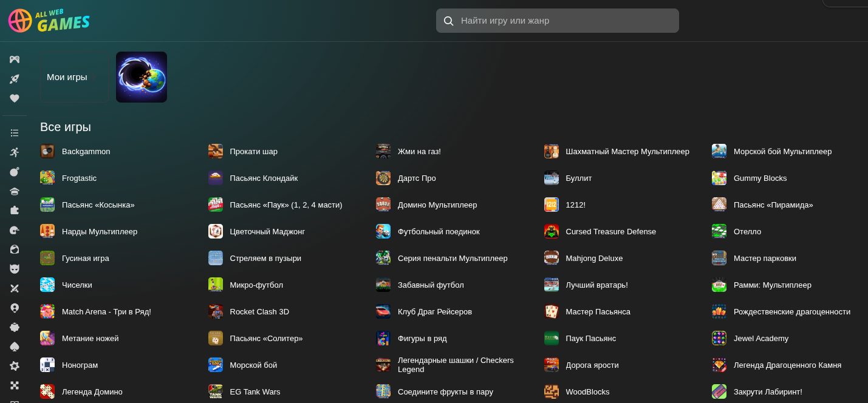Select the running man category icon

[15, 152]
